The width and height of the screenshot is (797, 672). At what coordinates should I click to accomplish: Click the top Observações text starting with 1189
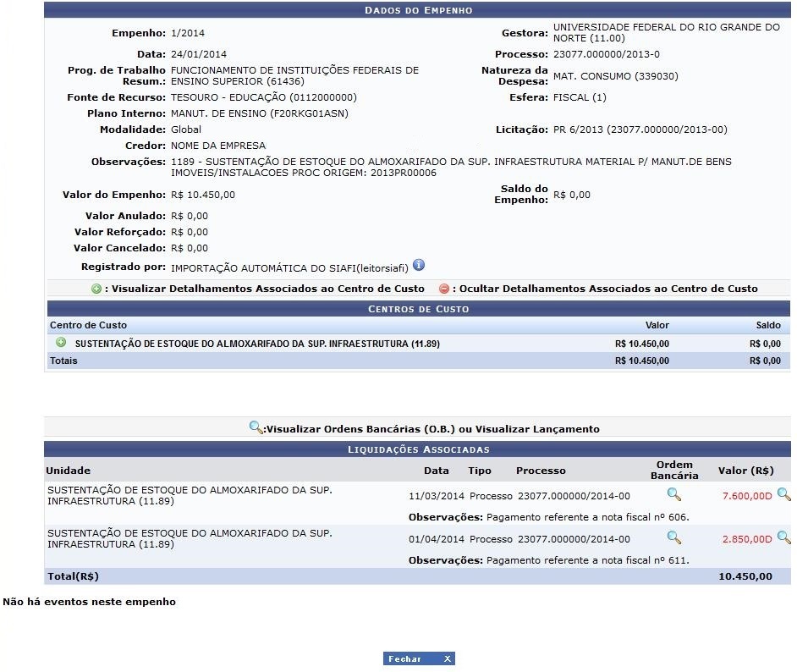(451, 168)
